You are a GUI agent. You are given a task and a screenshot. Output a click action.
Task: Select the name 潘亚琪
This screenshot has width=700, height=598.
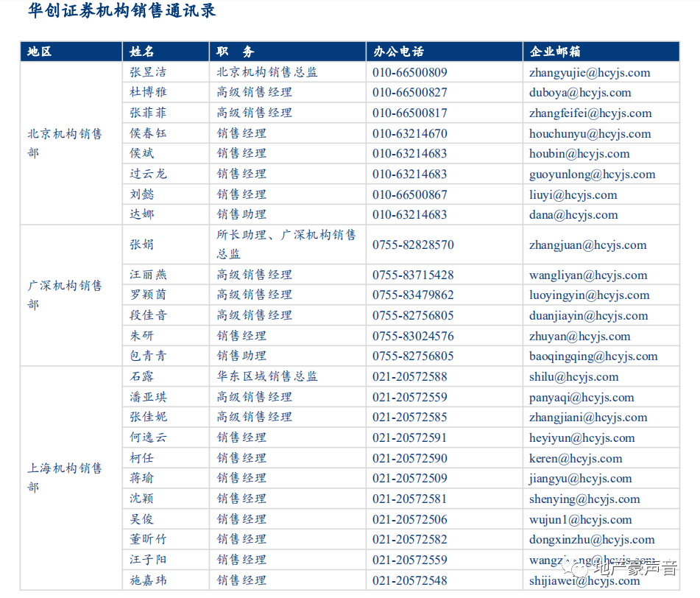click(148, 397)
